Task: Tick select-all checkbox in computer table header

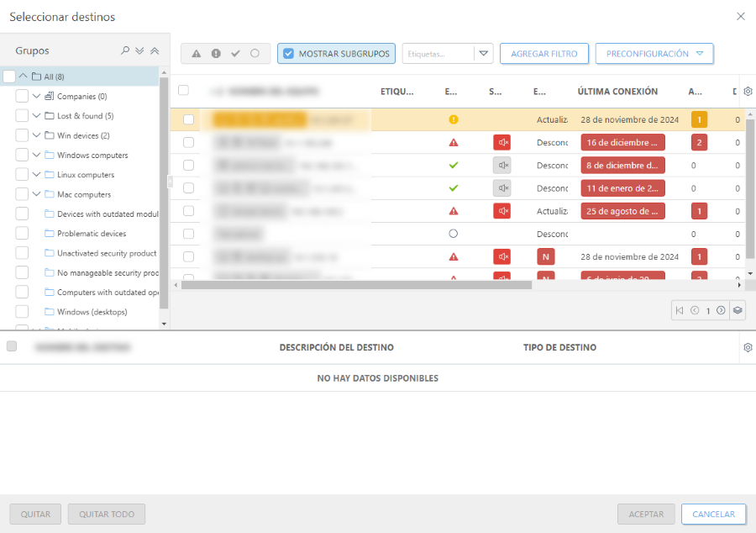Action: click(183, 91)
